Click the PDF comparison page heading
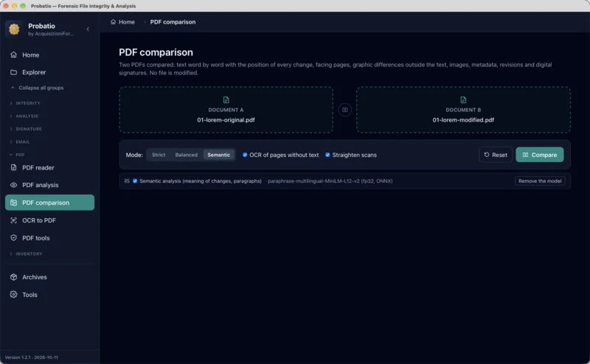The image size is (590, 364). [156, 52]
